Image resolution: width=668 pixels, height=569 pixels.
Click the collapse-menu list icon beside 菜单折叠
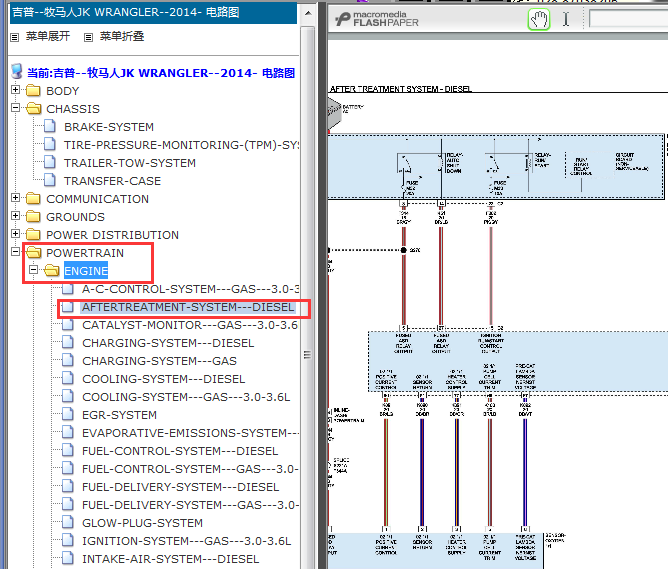pos(88,37)
